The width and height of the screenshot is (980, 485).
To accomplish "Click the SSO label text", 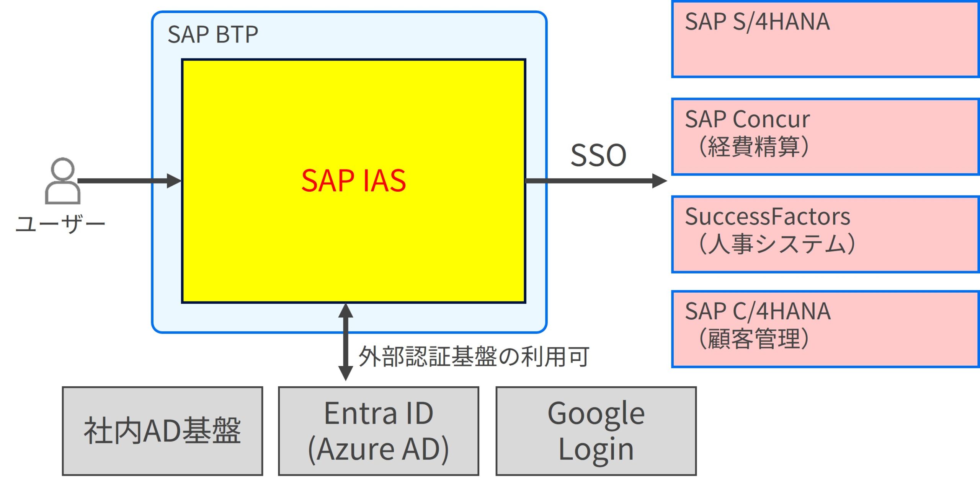I will point(598,155).
